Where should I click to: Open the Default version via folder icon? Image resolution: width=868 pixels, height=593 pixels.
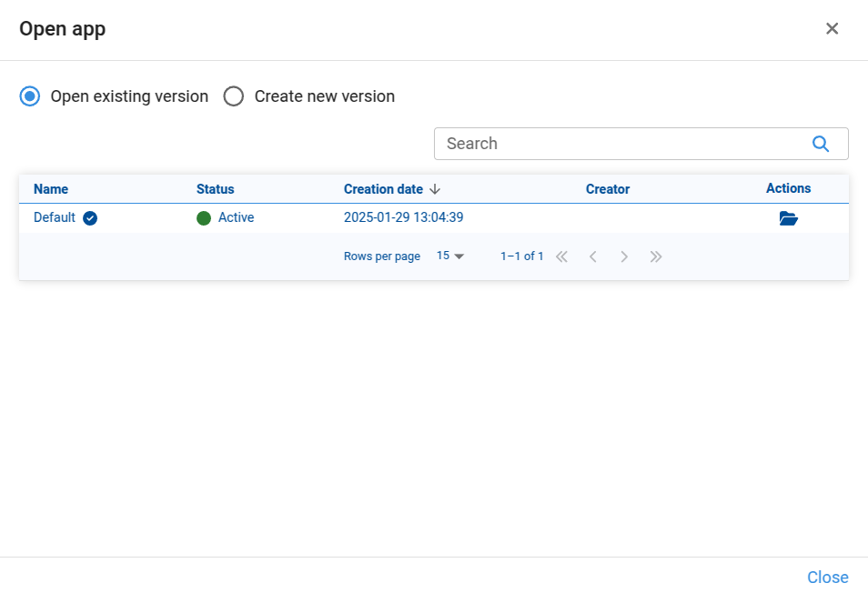[x=788, y=218]
